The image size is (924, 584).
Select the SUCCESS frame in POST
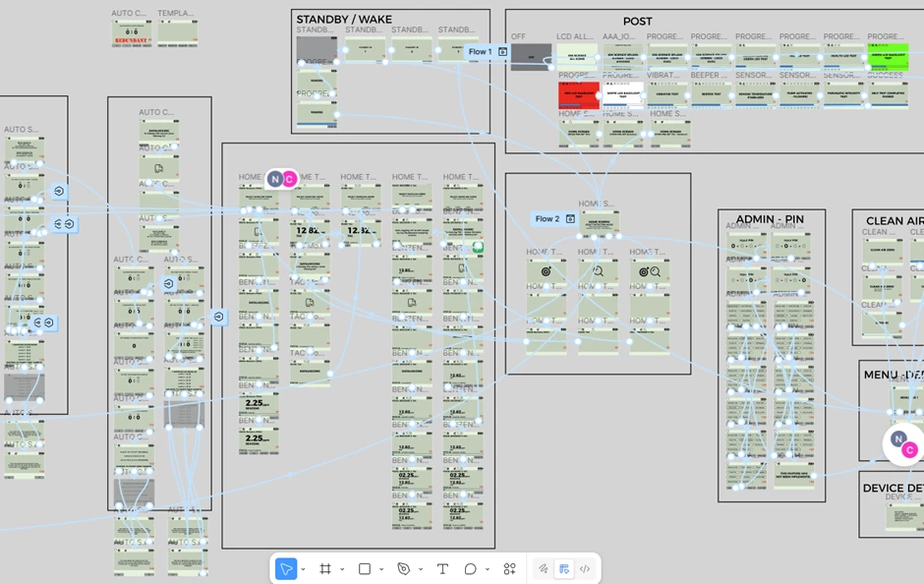pos(888,95)
